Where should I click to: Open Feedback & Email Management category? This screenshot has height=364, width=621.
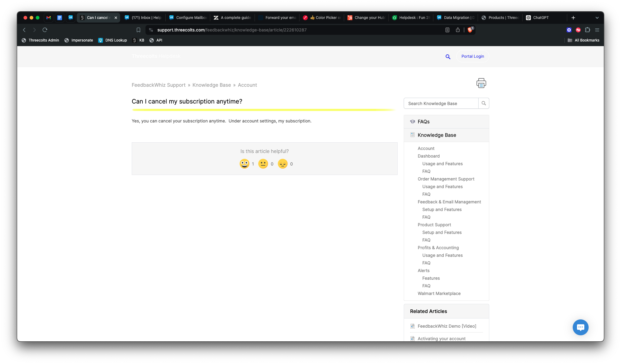(x=449, y=202)
